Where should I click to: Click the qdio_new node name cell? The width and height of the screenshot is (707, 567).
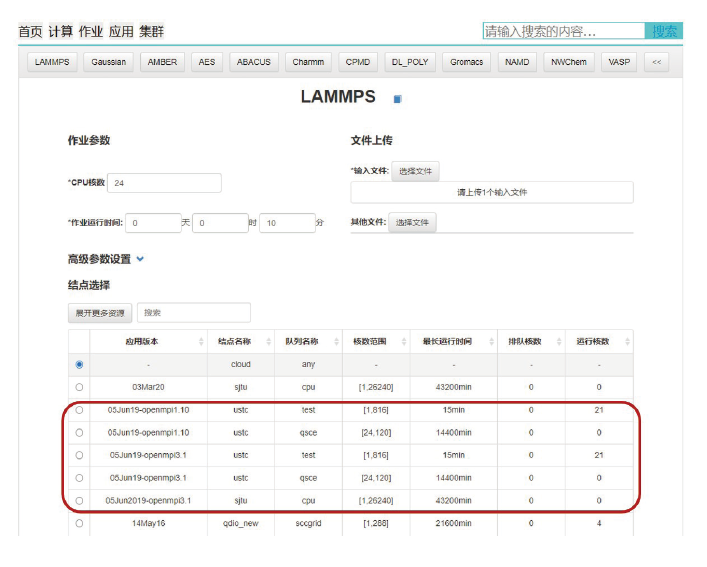[241, 523]
